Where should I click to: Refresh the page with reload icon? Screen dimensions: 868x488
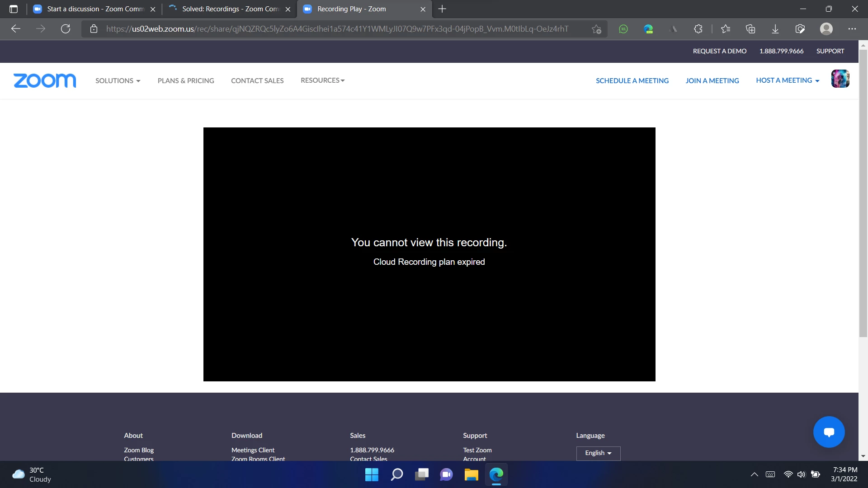coord(66,29)
